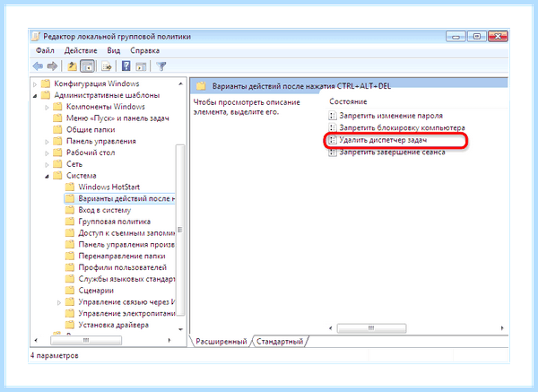The image size is (538, 392).
Task: Click the policy icon beside Запретить изменение пароля
Action: click(x=332, y=116)
